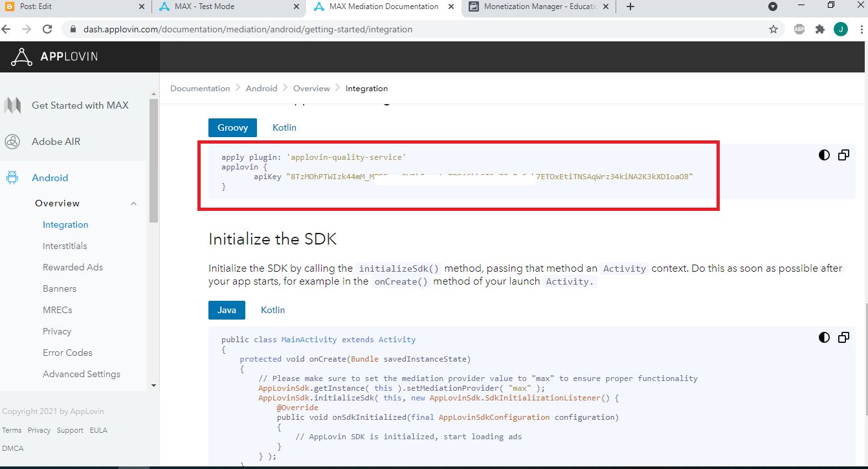Go back with the browser back arrow
Image resolution: width=868 pixels, height=469 pixels.
tap(6, 29)
